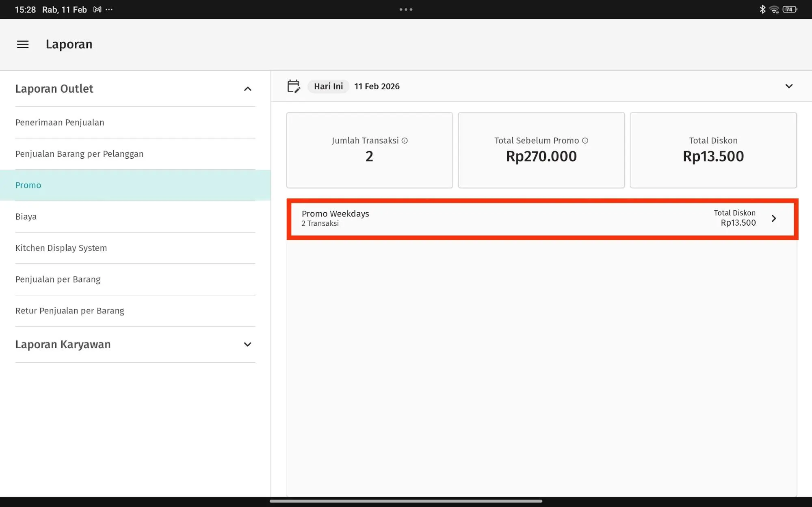Tap the three-dot handle at top center
Image resolution: width=812 pixels, height=507 pixels.
[x=406, y=9]
